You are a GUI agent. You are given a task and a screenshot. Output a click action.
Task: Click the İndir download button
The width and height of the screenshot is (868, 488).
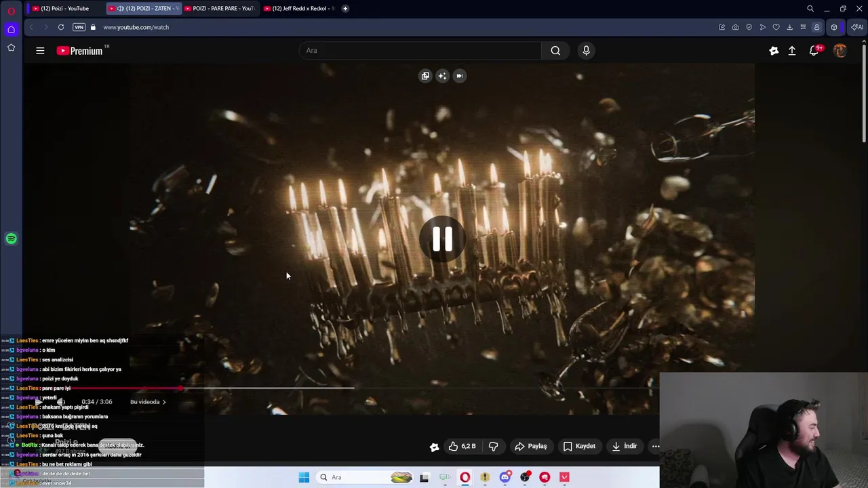click(625, 446)
